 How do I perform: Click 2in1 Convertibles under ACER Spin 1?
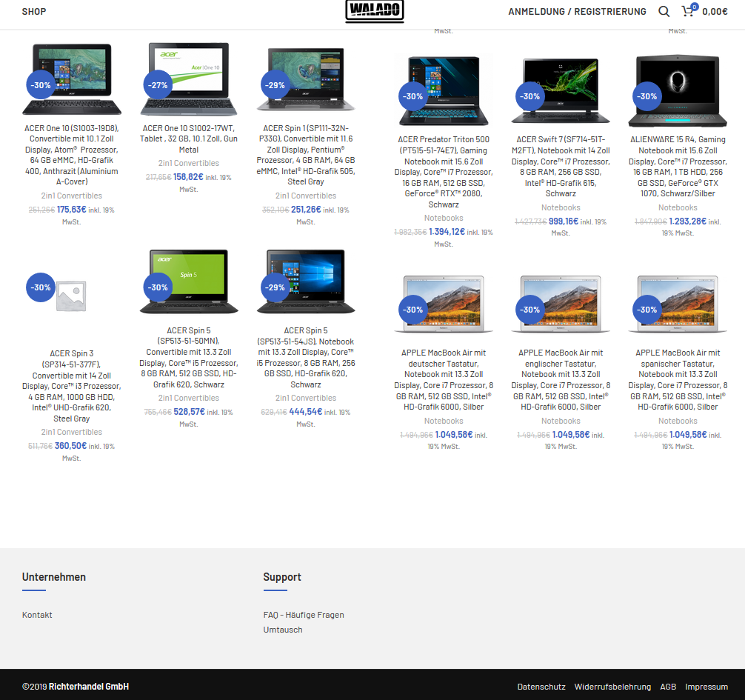click(x=306, y=196)
